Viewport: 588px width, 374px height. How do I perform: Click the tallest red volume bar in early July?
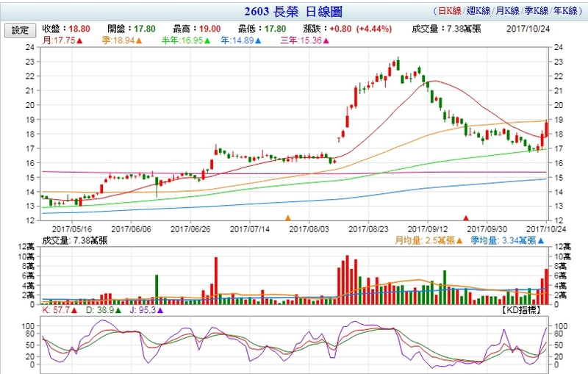click(x=216, y=281)
